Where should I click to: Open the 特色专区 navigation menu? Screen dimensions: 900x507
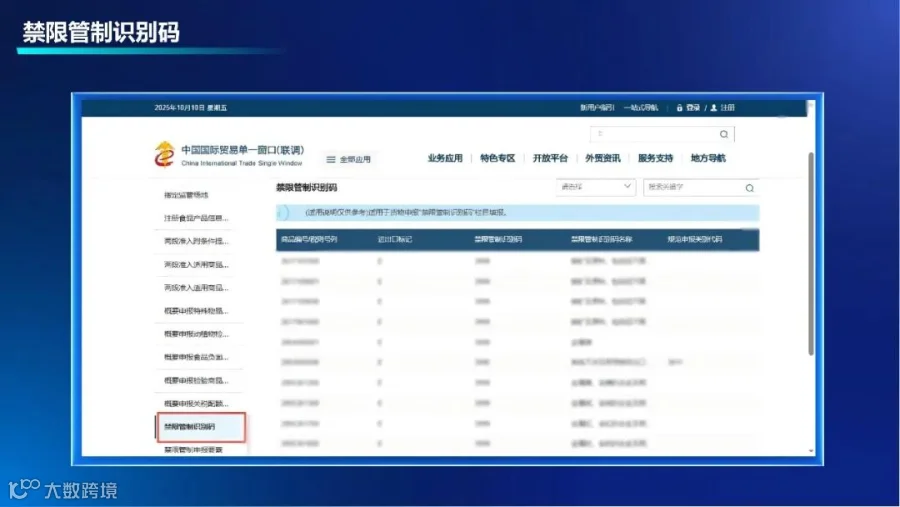coord(497,158)
